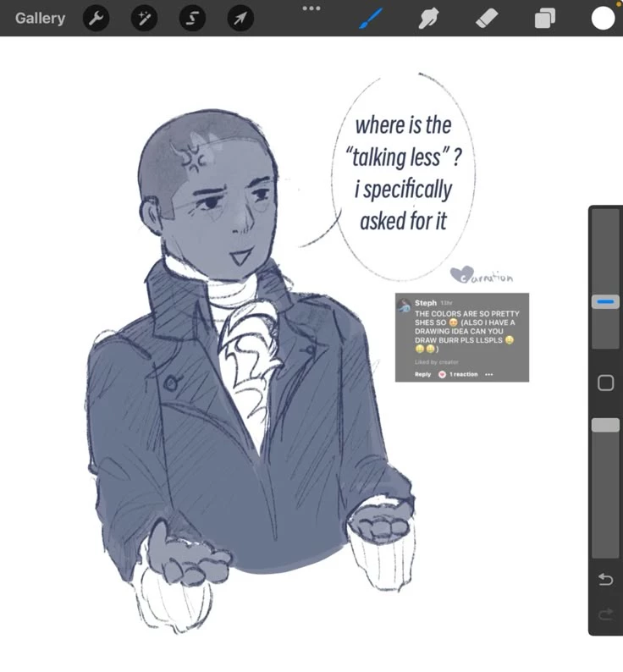Viewport: 623px width, 672px height.
Task: Tap Reply in Steph's comment image
Action: [422, 374]
